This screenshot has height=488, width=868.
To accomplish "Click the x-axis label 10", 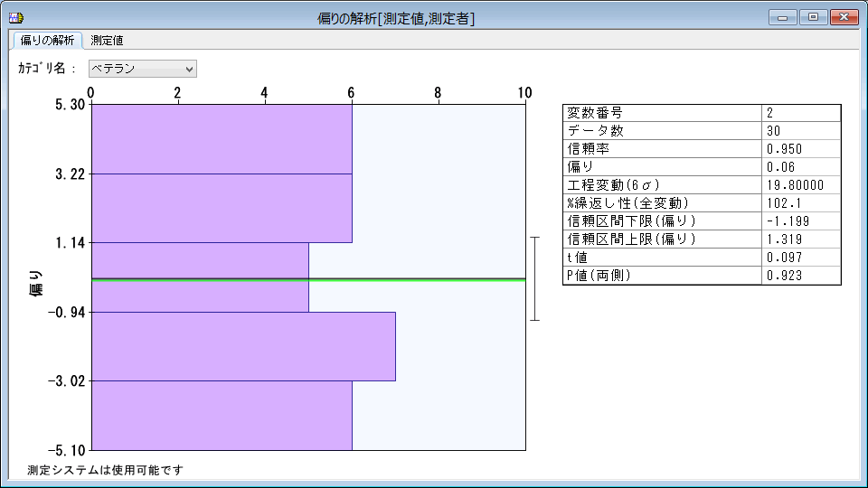I will point(524,93).
